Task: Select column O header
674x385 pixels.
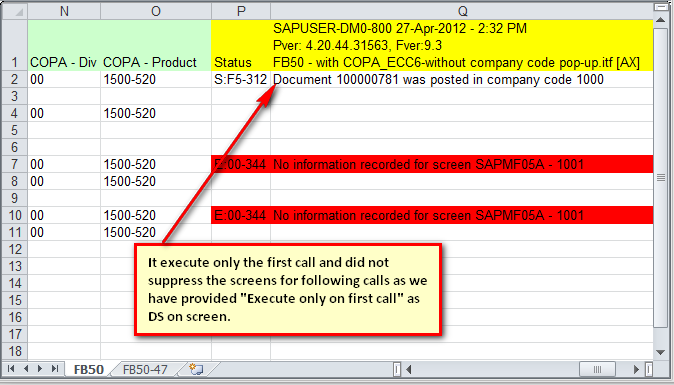Action: [x=156, y=11]
